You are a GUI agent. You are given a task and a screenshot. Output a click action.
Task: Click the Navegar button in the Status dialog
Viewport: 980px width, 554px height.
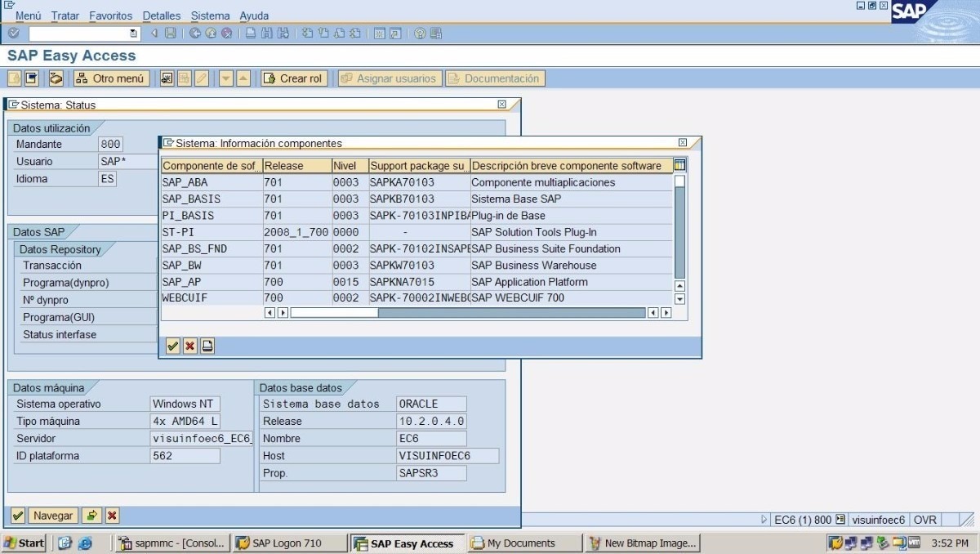tap(54, 516)
